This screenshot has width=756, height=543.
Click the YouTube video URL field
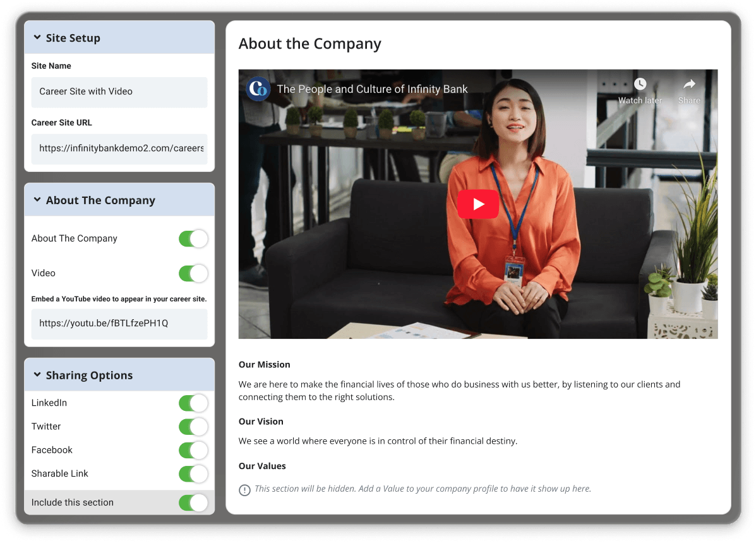(119, 324)
